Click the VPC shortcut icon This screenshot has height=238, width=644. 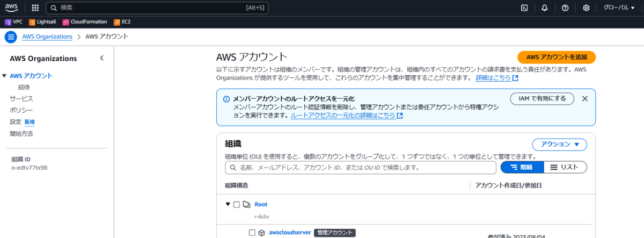click(8, 22)
